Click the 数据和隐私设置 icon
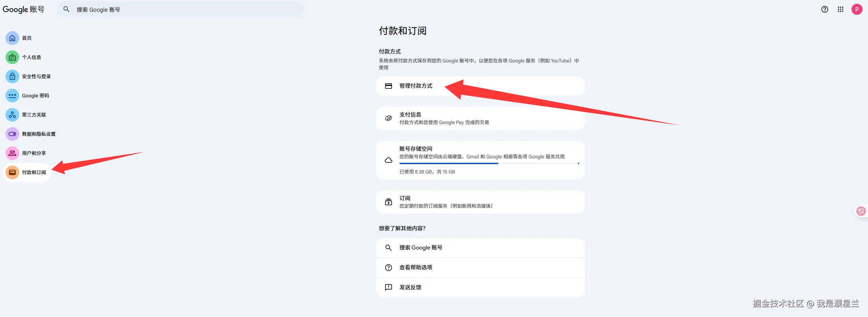868x317 pixels. pyautogui.click(x=12, y=134)
